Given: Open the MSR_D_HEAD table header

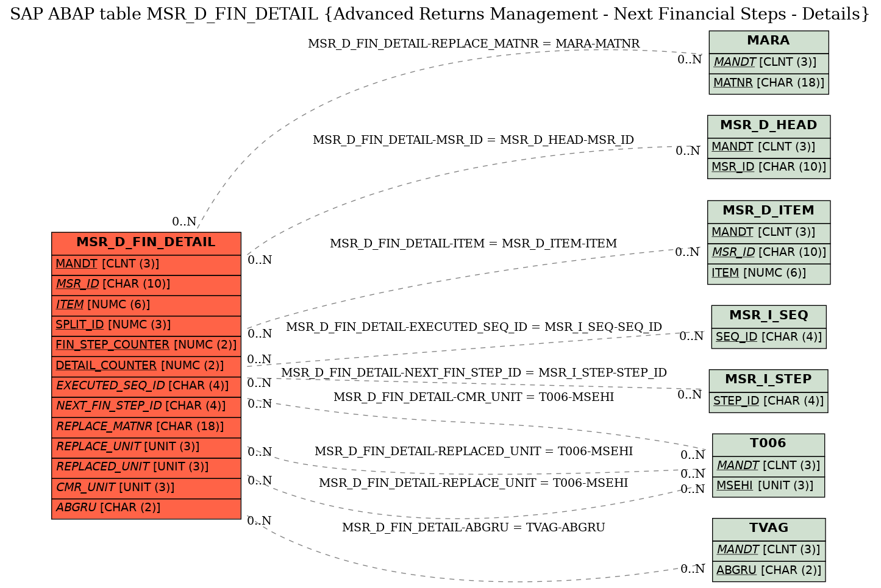Looking at the screenshot, I should (768, 126).
